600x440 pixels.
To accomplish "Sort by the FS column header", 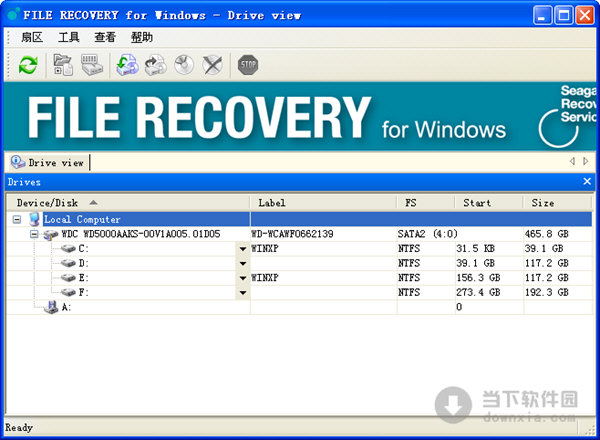I will [426, 203].
